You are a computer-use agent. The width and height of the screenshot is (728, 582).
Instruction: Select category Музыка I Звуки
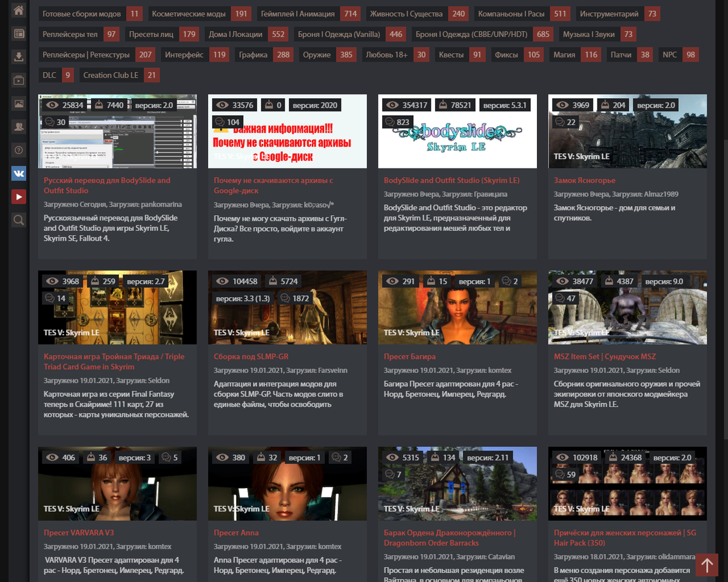597,35
